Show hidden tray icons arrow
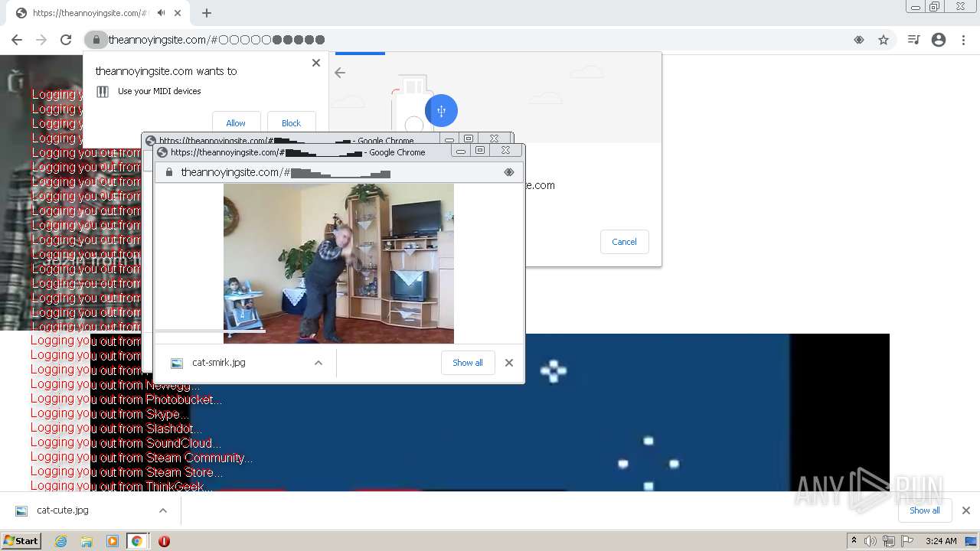 (854, 541)
